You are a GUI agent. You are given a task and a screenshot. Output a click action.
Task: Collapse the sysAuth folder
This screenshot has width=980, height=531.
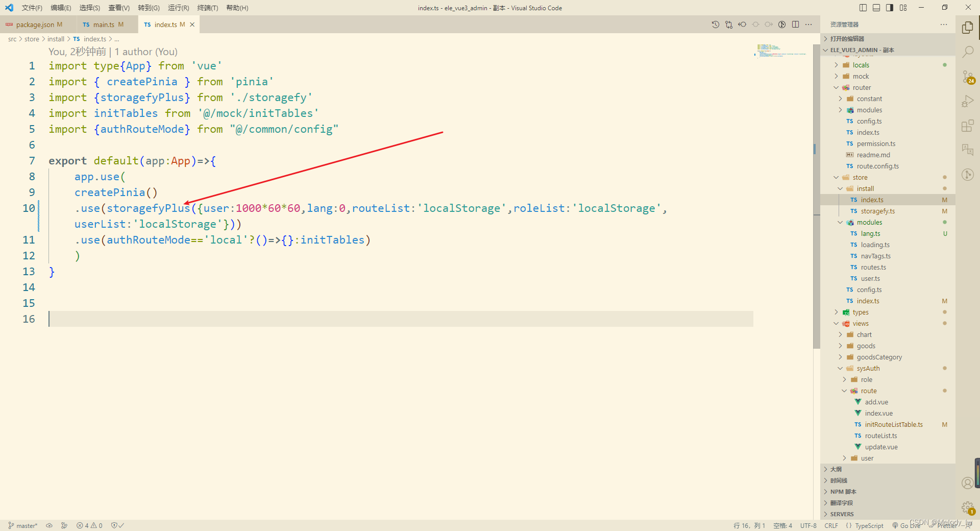pos(888,368)
